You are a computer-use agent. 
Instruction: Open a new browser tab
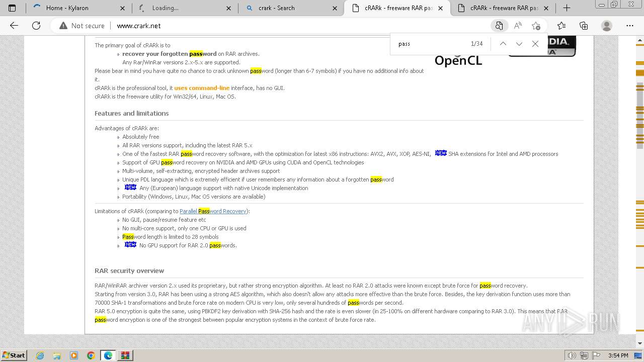tap(567, 8)
